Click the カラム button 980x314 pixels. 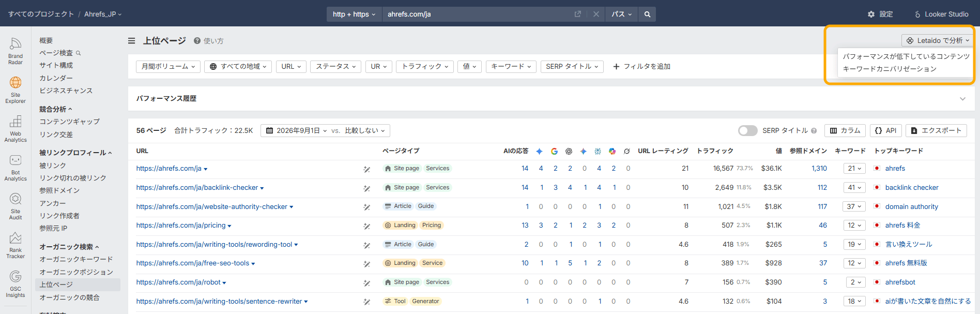click(845, 130)
